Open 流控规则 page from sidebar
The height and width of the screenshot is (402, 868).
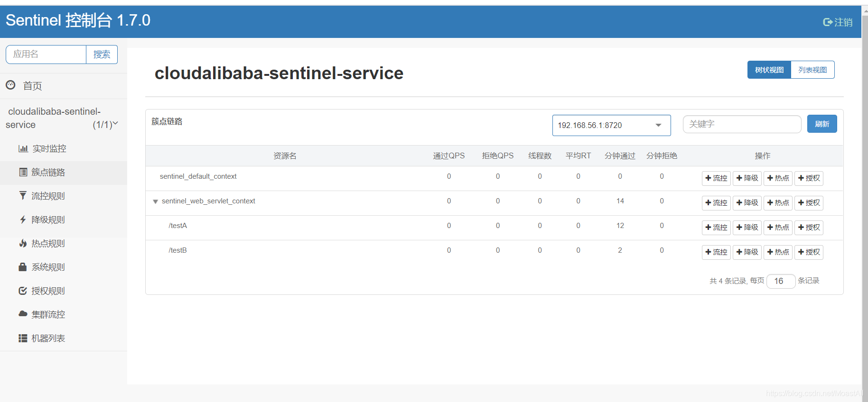tap(48, 196)
